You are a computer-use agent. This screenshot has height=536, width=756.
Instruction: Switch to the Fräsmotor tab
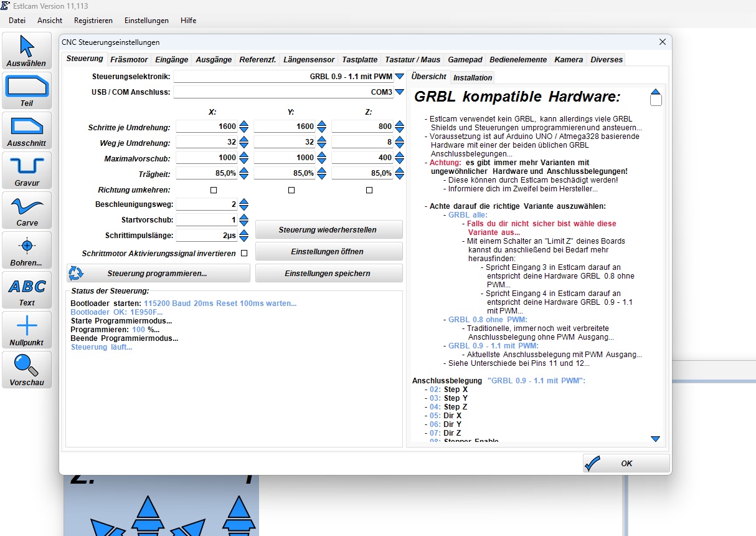(129, 60)
